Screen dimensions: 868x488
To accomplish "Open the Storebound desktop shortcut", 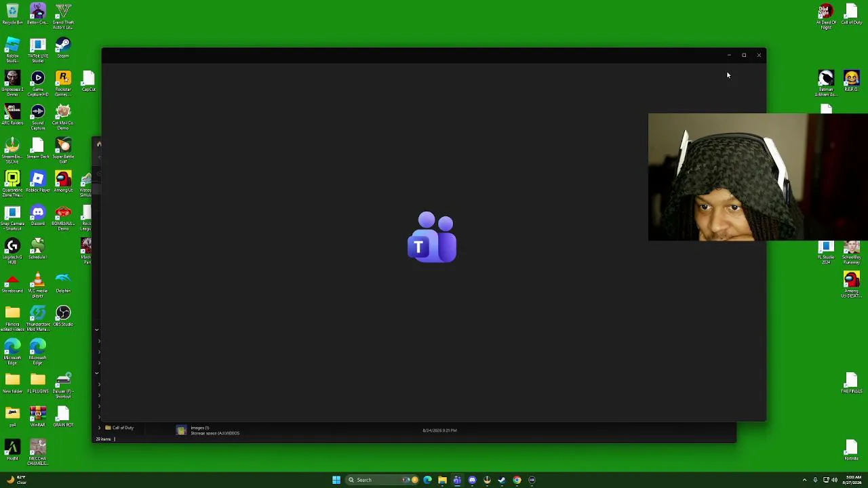I will point(12,282).
